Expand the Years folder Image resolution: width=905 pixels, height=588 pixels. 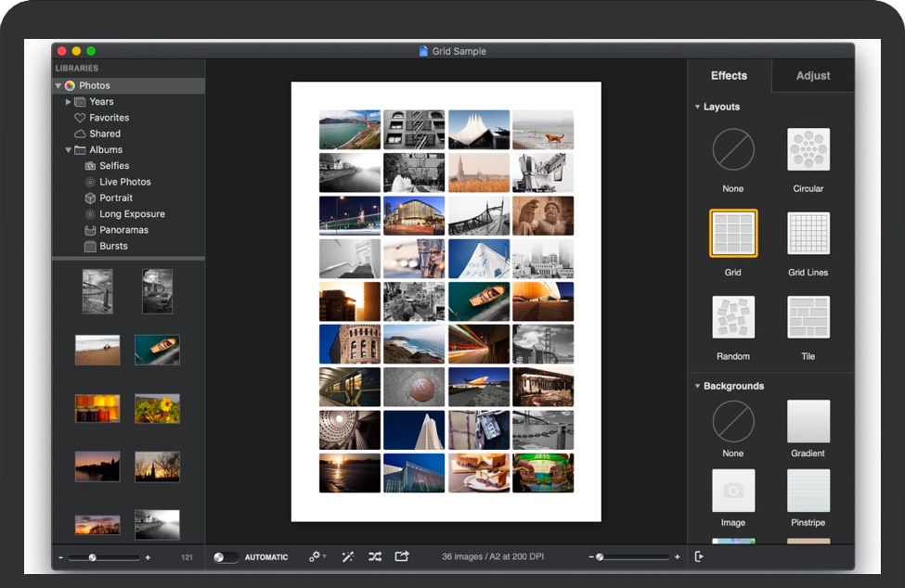[x=69, y=102]
